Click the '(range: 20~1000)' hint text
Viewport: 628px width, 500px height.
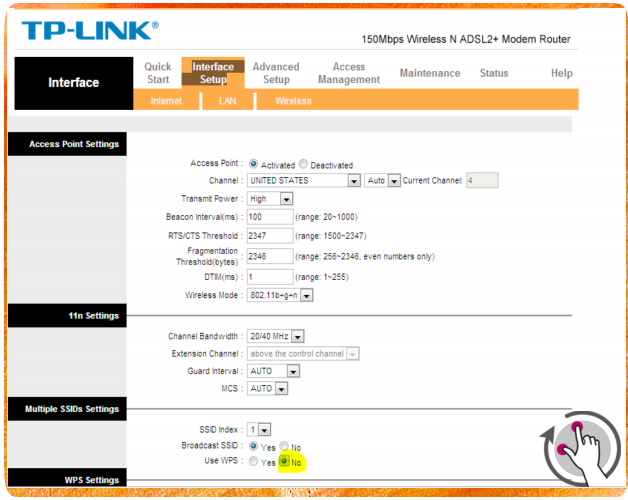pos(326,217)
